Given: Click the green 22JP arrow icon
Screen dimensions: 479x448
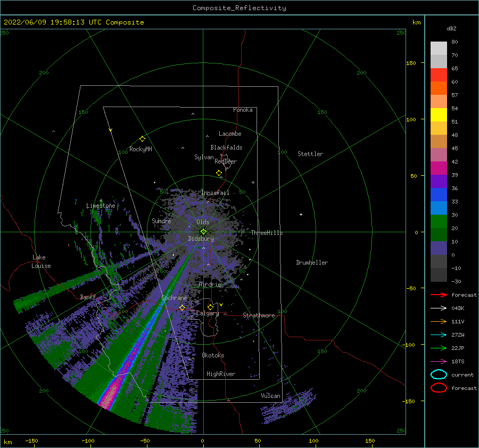Looking at the screenshot, I should click(439, 348).
